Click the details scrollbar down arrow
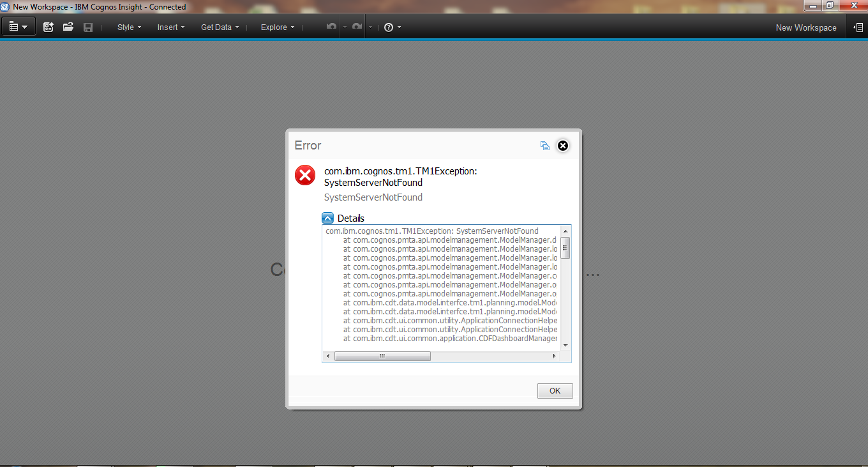 pyautogui.click(x=565, y=346)
